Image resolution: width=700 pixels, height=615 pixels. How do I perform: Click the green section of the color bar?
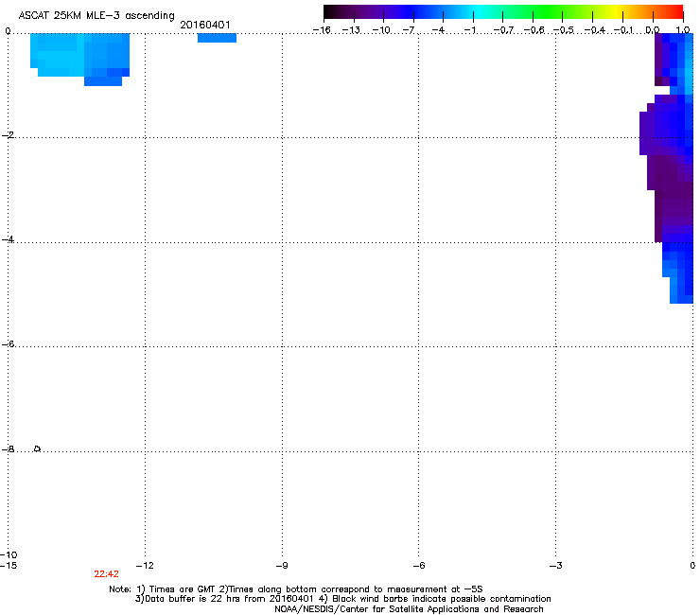point(549,11)
